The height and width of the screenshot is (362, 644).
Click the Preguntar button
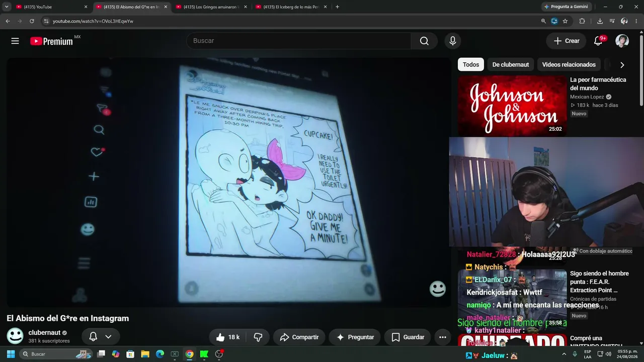coord(355,337)
